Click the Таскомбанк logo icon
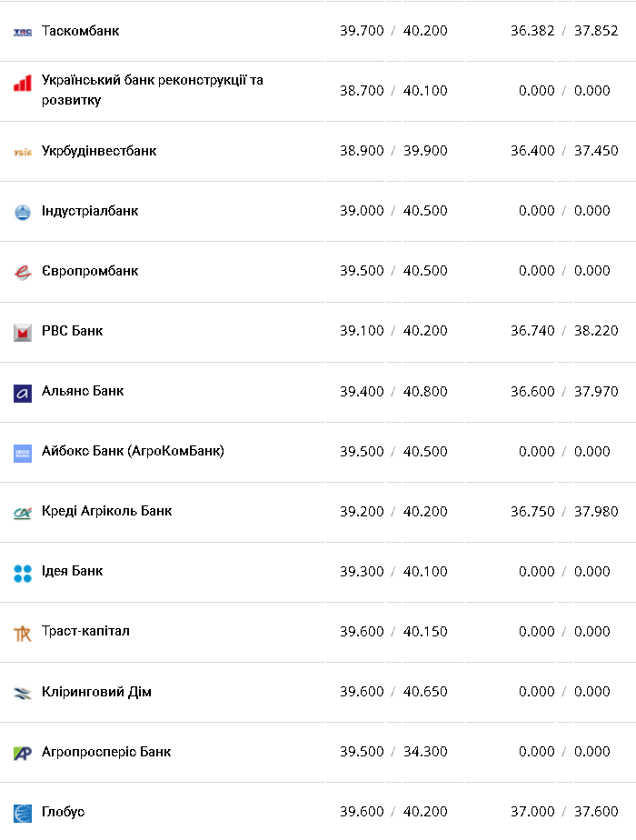Image resolution: width=636 pixels, height=840 pixels. [23, 32]
